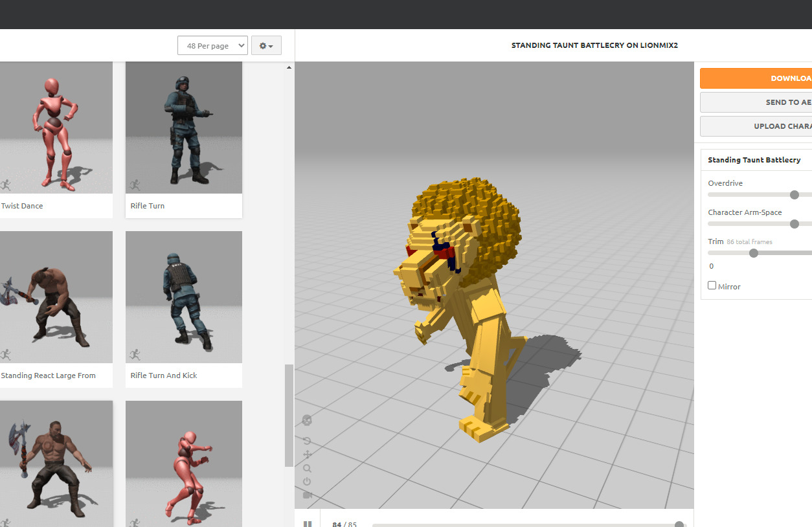Adjust the Overdrive slider handle
Viewport: 812px width, 527px height.
coord(795,195)
